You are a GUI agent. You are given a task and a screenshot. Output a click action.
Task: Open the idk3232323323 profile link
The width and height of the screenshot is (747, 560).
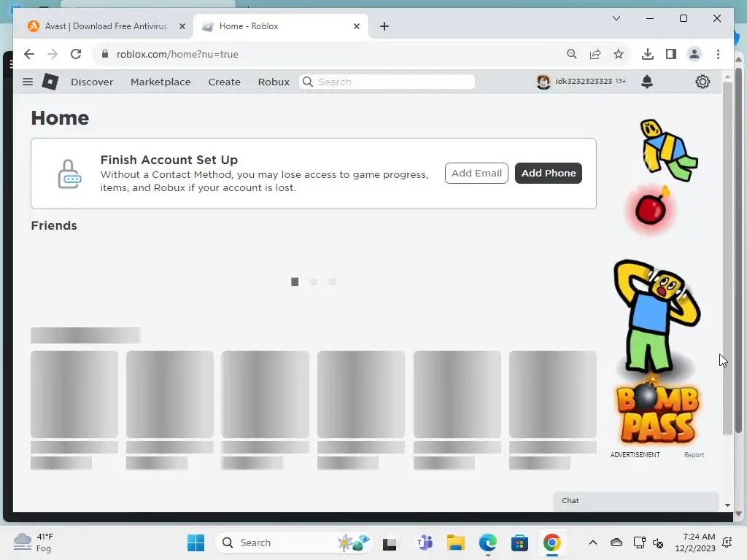tap(584, 82)
